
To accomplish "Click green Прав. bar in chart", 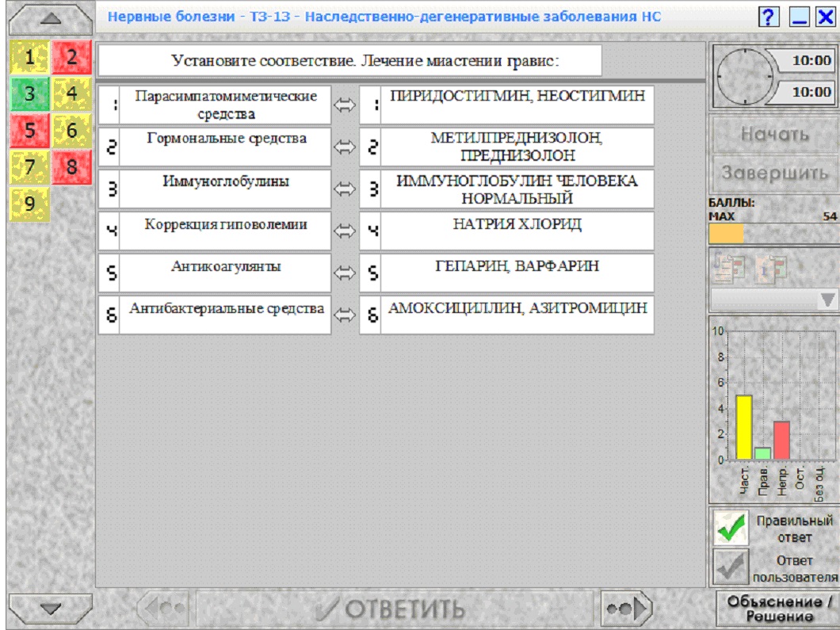I will [762, 454].
